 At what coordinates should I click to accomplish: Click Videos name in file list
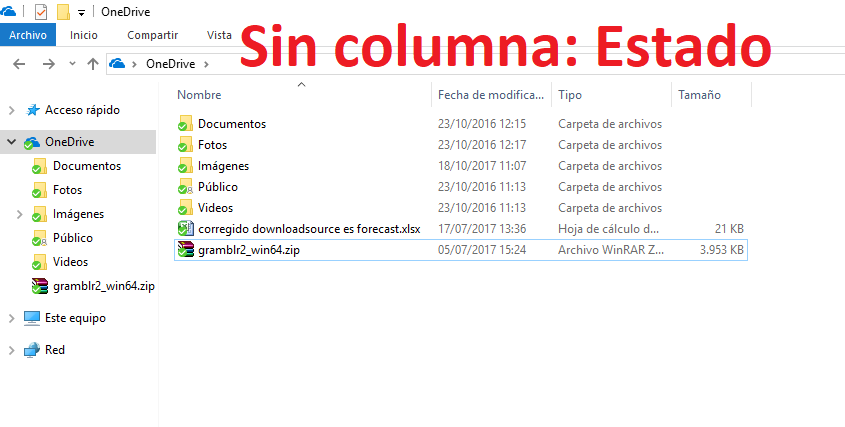(216, 208)
